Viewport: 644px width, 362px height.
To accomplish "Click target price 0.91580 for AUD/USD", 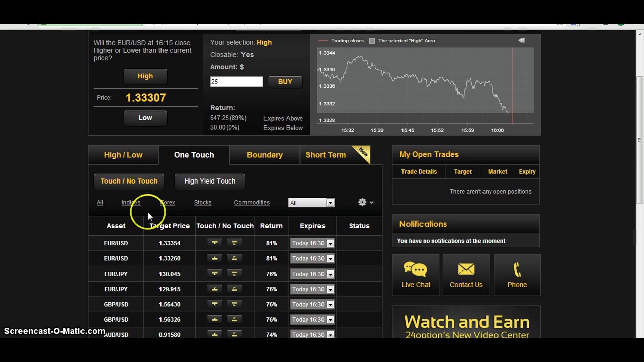I will click(x=170, y=335).
